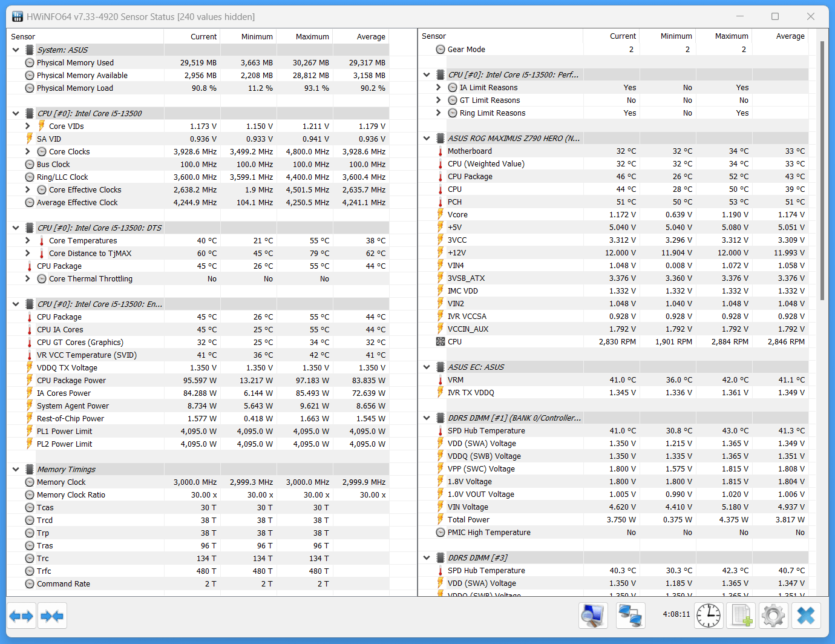Start logging with the sheet-plus icon
Viewport: 835px width, 644px height.
click(x=741, y=616)
